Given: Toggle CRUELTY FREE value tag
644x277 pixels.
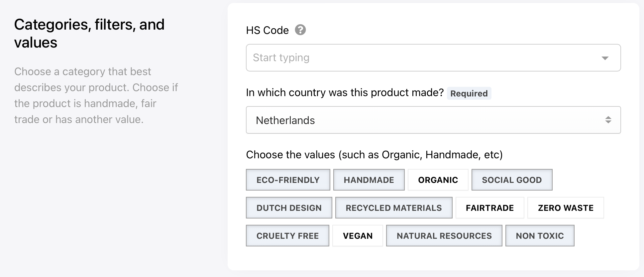Looking at the screenshot, I should [287, 236].
